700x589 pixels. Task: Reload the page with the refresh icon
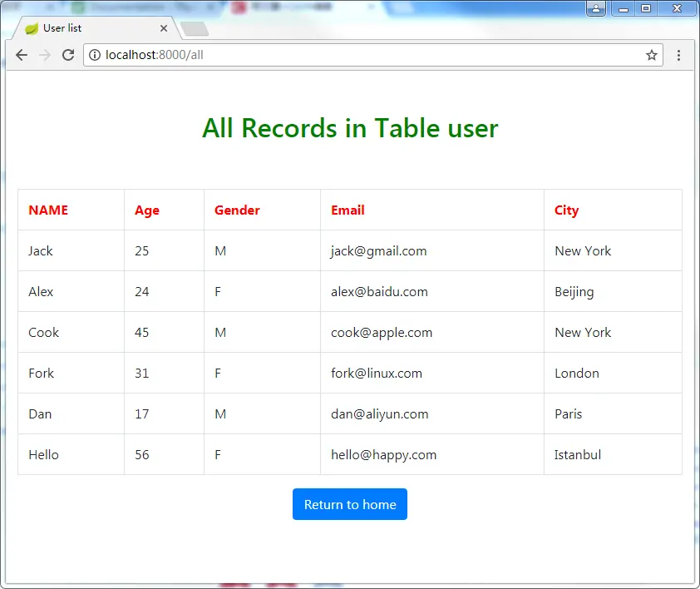pos(68,55)
